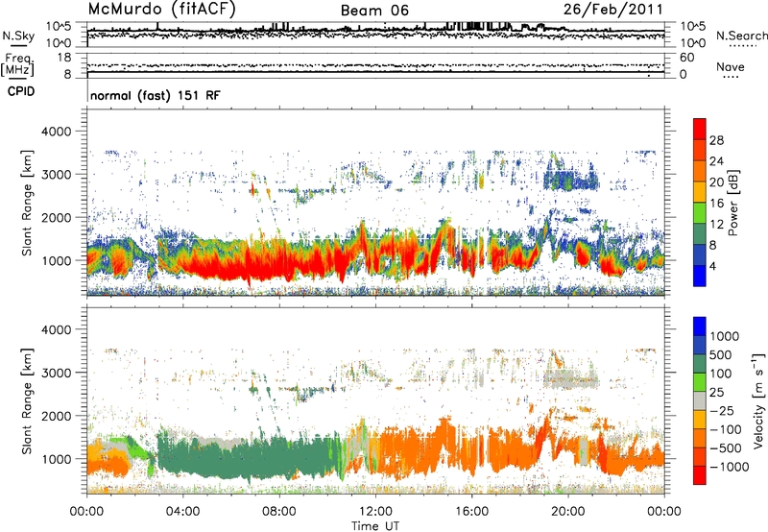This screenshot has height=532, width=768.
Task: Click the '1000' tick on Velocity colorbar
Action: (x=724, y=336)
